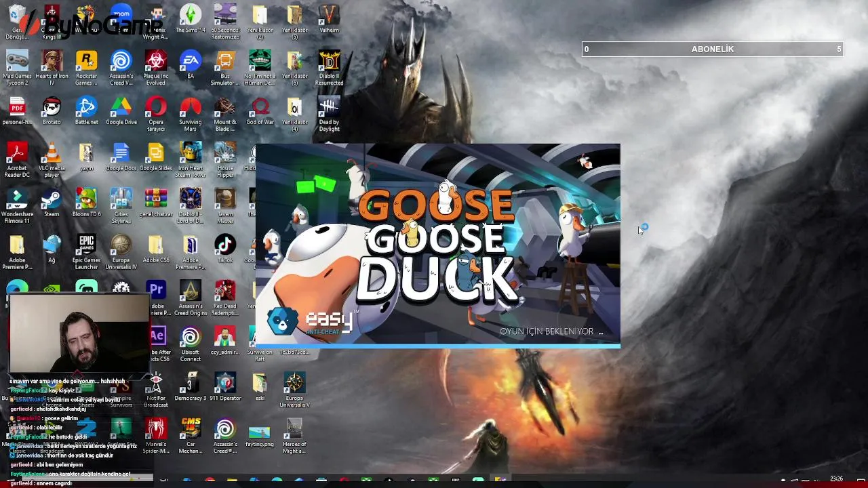Image resolution: width=868 pixels, height=488 pixels.
Task: Open Tavern Master shortcut
Action: tap(225, 205)
